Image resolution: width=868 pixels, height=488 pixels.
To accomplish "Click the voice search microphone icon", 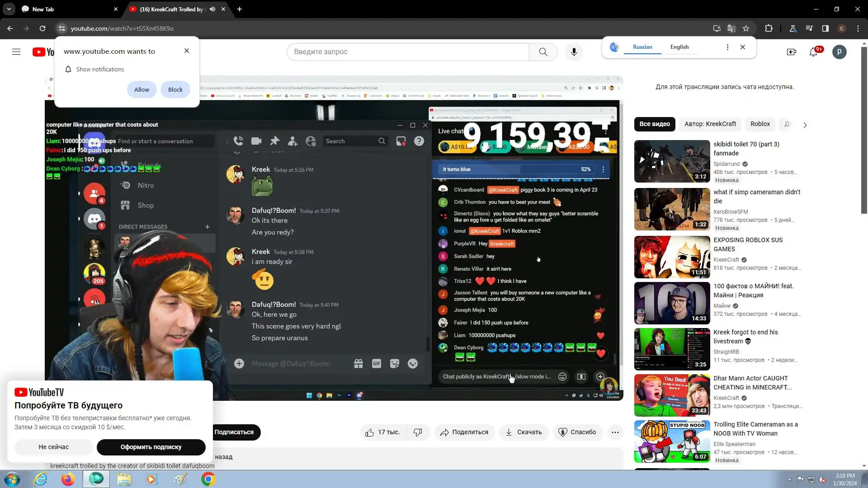I will (x=574, y=52).
